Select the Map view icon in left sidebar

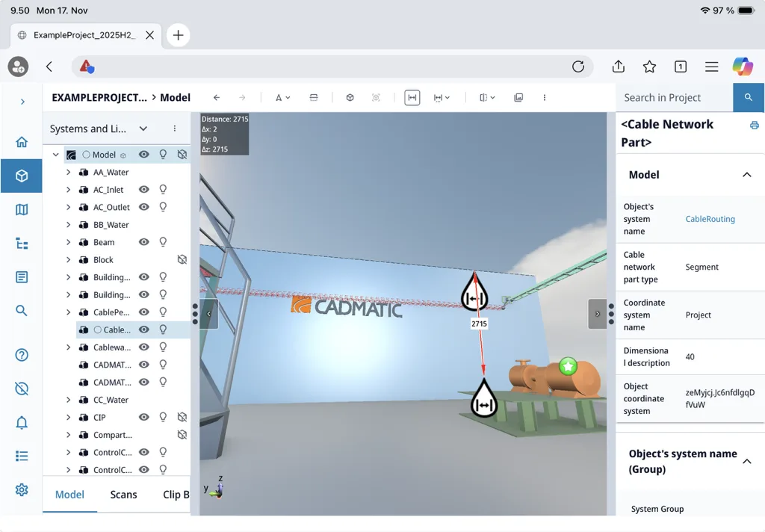[21, 208]
